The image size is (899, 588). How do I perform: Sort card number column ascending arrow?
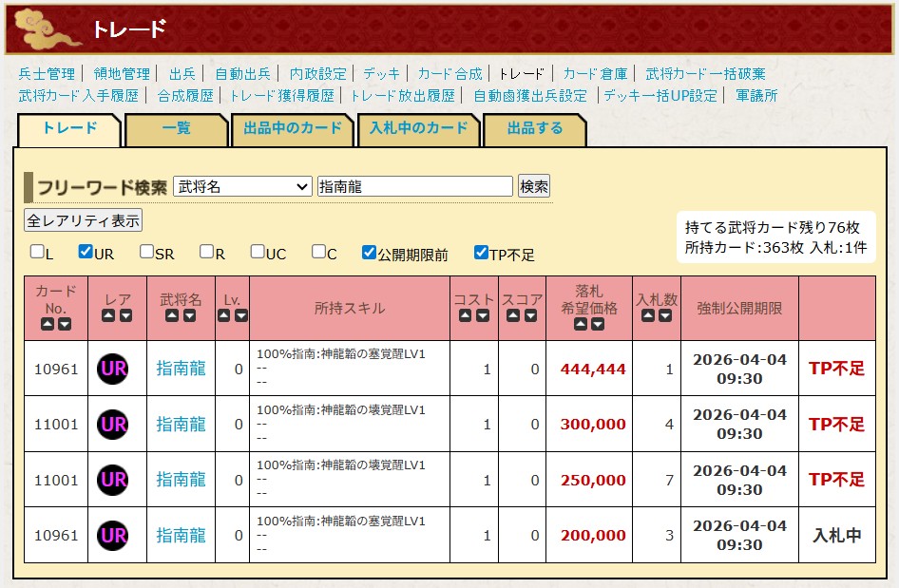click(48, 324)
